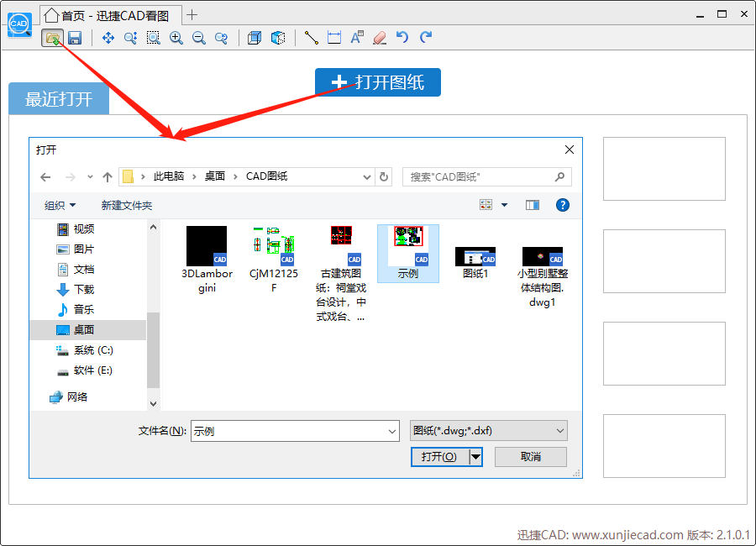Select the 古建筑图纸 file
The image size is (756, 546).
click(x=341, y=274)
